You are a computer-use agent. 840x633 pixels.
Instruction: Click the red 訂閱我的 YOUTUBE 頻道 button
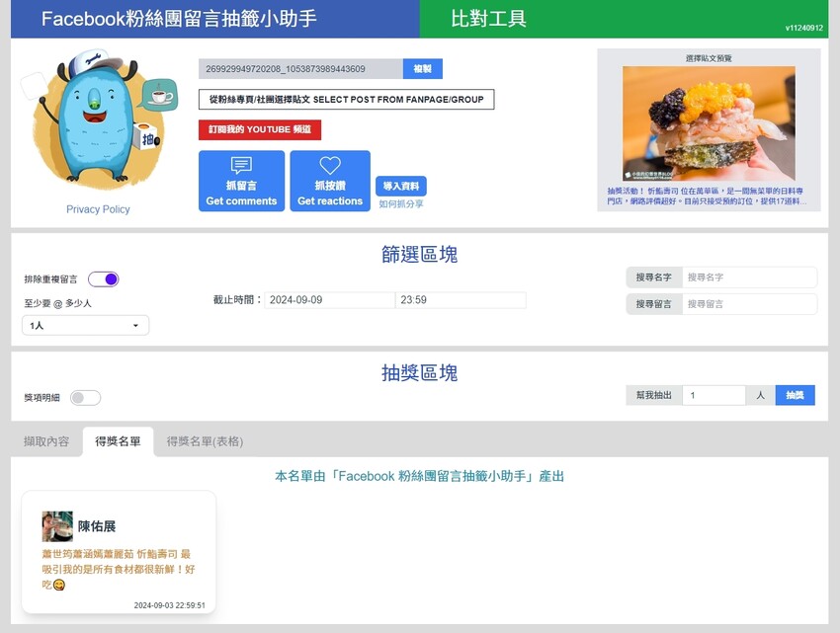click(260, 129)
